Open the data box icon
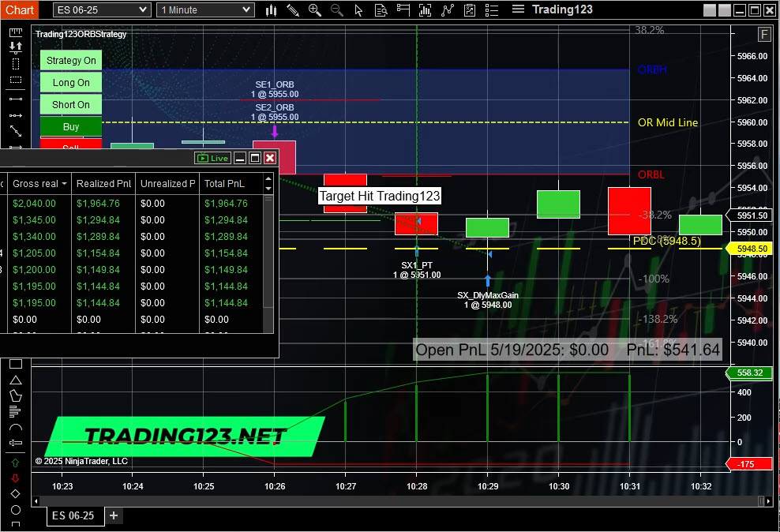This screenshot has width=780, height=532. point(381,10)
